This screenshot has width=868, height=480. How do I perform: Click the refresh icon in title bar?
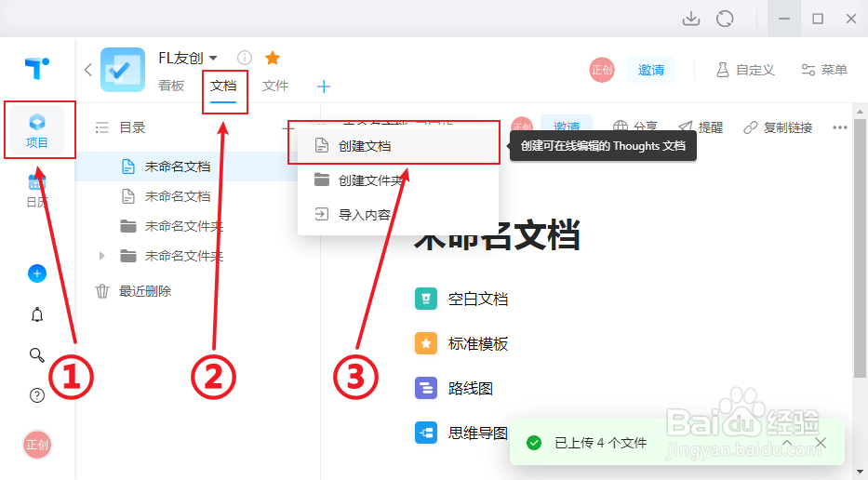pos(725,19)
